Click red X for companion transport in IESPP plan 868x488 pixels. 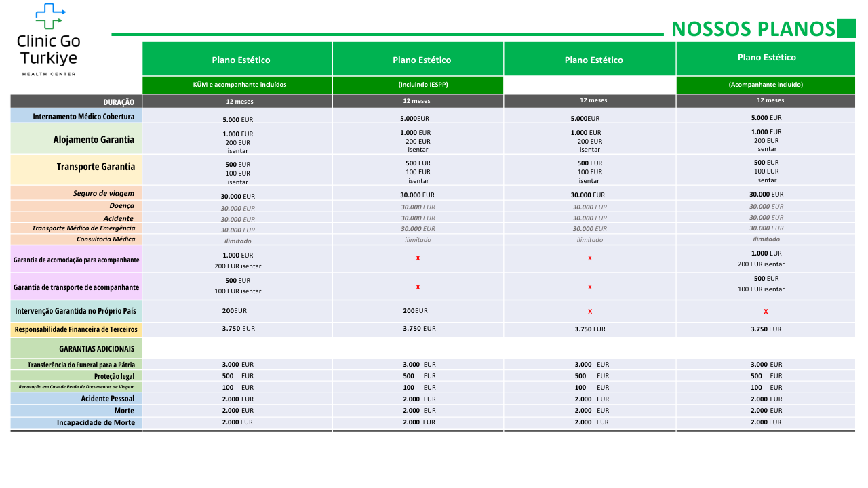click(418, 287)
